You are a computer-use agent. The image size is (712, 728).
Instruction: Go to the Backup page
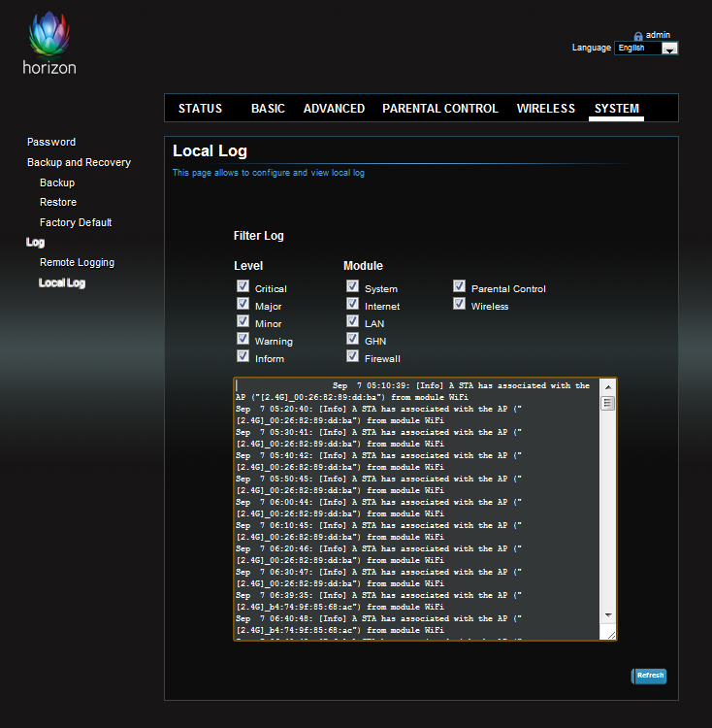click(57, 182)
